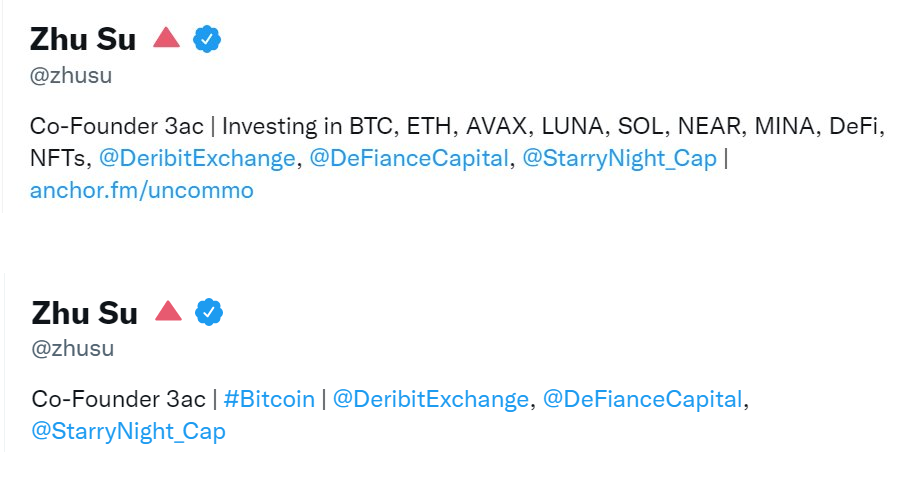
Task: Click 'Co-Founder 3ac' text in bottom bio
Action: pyautogui.click(x=118, y=399)
